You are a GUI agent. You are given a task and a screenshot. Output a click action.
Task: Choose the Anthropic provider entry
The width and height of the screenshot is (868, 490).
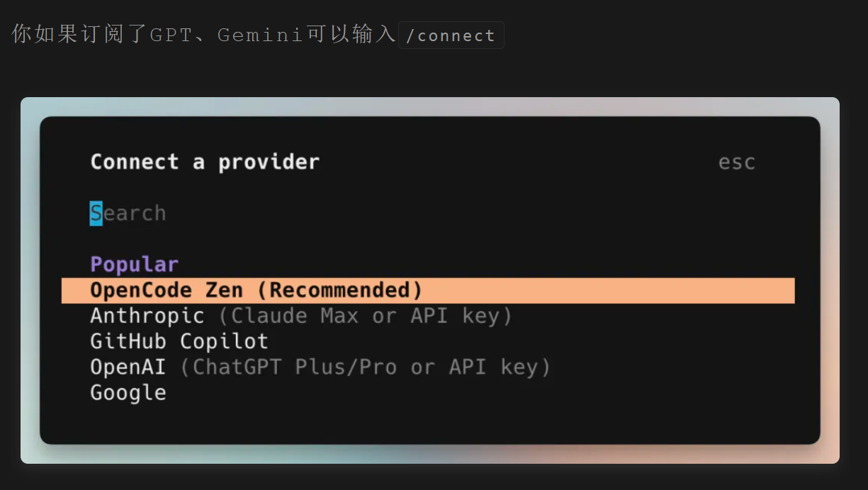(x=147, y=316)
